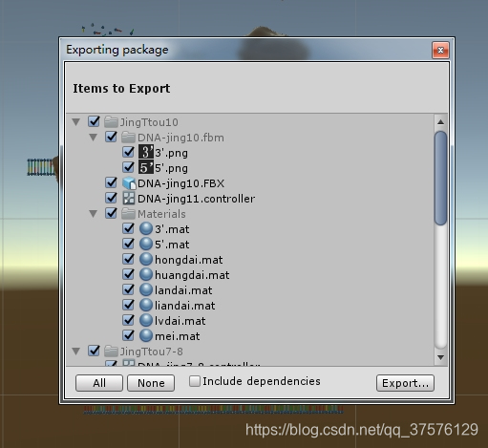Collapse the Materials folder
The height and width of the screenshot is (448, 488).
coord(94,214)
